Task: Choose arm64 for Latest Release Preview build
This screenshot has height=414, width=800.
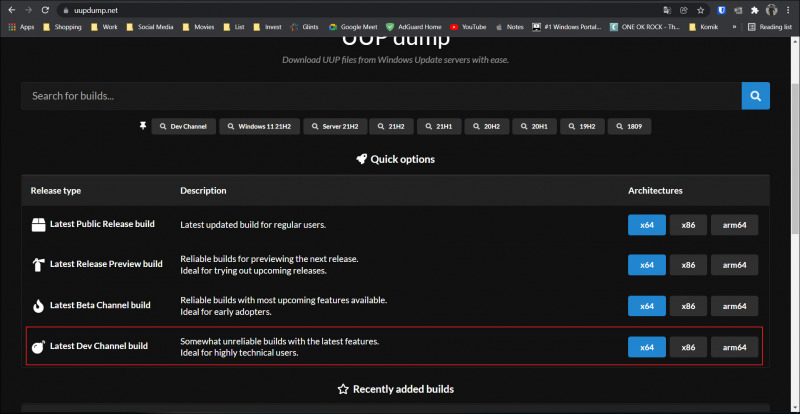Action: click(x=734, y=265)
